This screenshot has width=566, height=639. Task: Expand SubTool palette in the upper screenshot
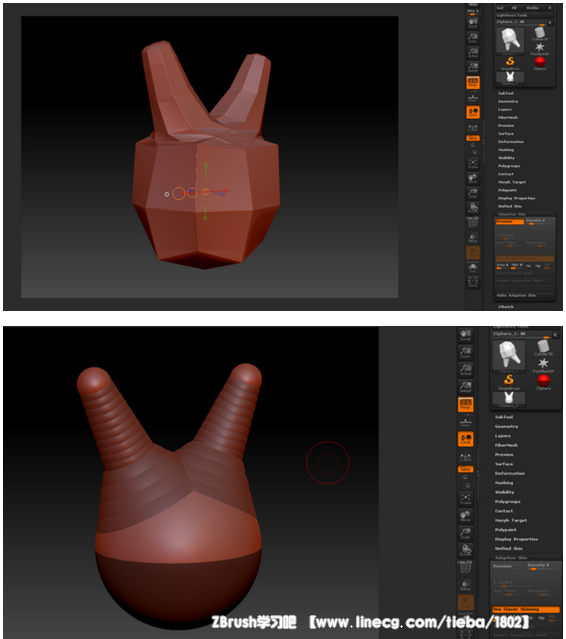pyautogui.click(x=506, y=93)
